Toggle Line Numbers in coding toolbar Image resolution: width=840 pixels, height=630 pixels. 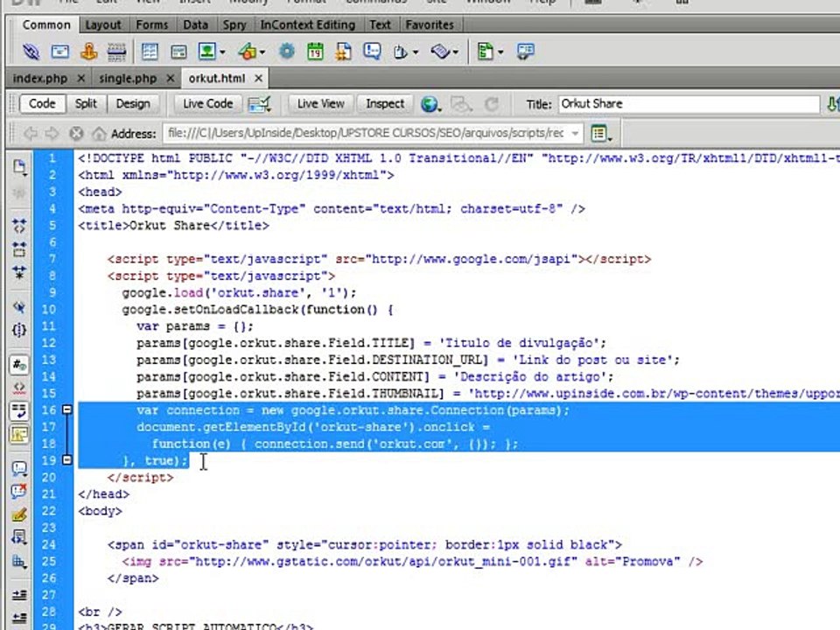pos(19,365)
